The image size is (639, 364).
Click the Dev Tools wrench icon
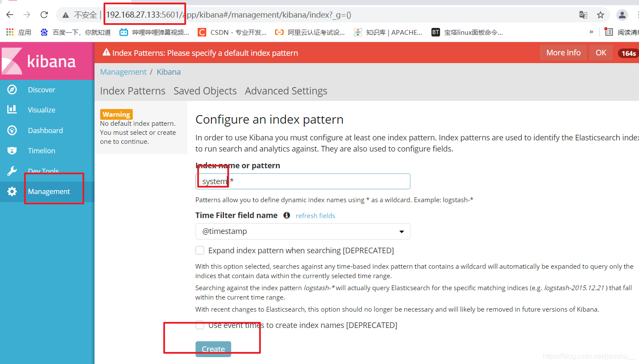[12, 171]
